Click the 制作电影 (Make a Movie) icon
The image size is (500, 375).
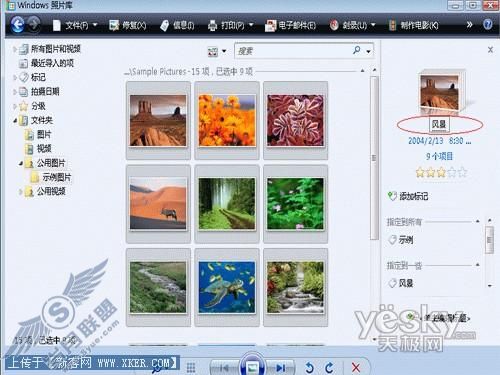coord(392,25)
